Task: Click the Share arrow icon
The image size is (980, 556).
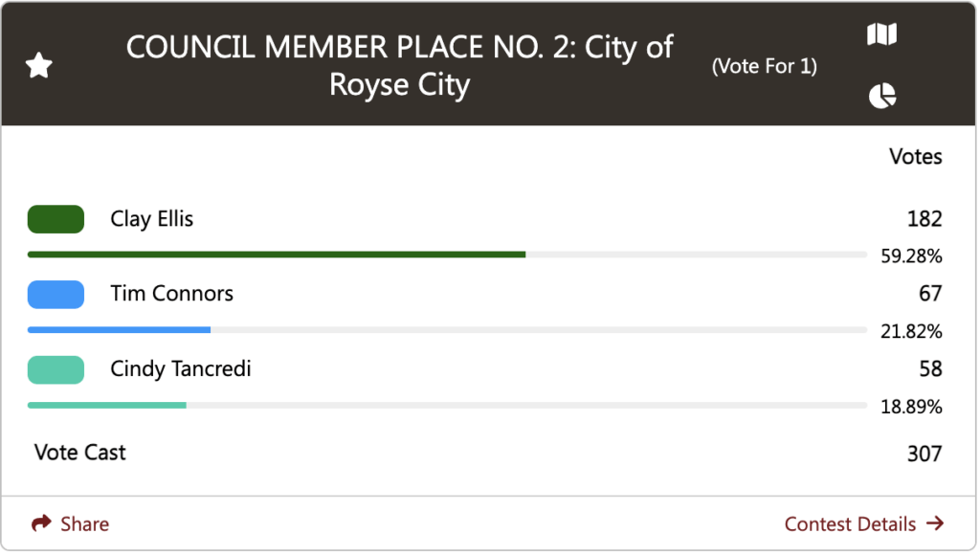Action: [x=41, y=523]
